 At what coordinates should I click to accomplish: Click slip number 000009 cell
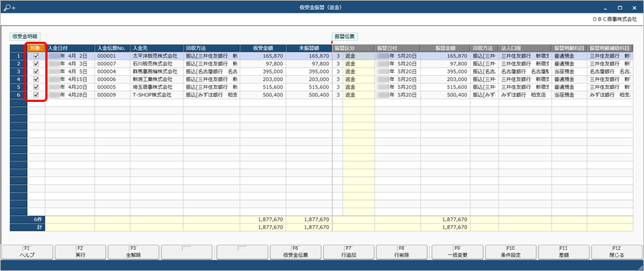tap(113, 95)
